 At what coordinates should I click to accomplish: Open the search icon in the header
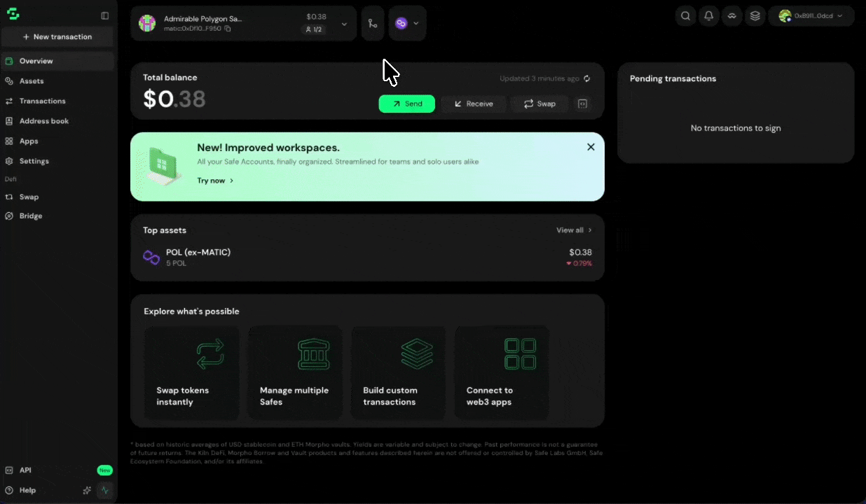[x=686, y=16]
